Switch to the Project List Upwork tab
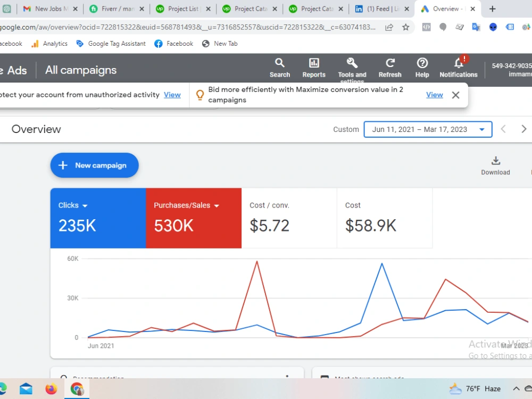 [x=182, y=9]
